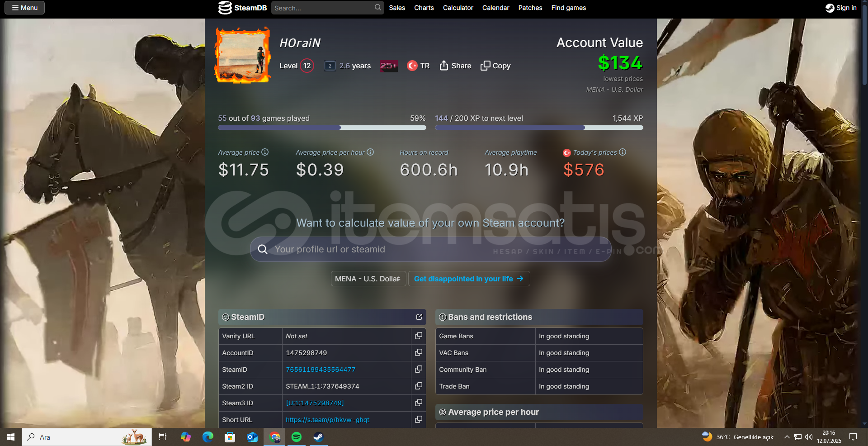Click the Today's prices Turkish flag icon
Screen dimensions: 868x446
[x=567, y=153]
